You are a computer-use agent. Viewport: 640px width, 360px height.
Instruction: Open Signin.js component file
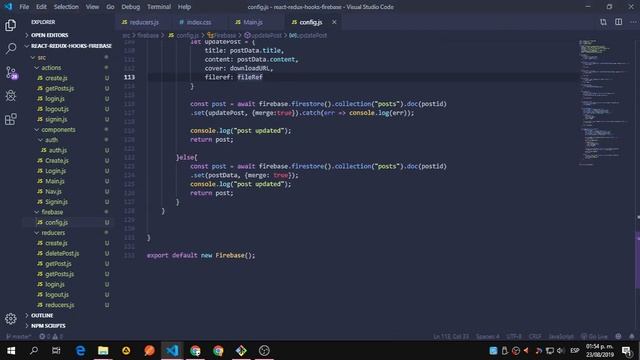(x=56, y=202)
